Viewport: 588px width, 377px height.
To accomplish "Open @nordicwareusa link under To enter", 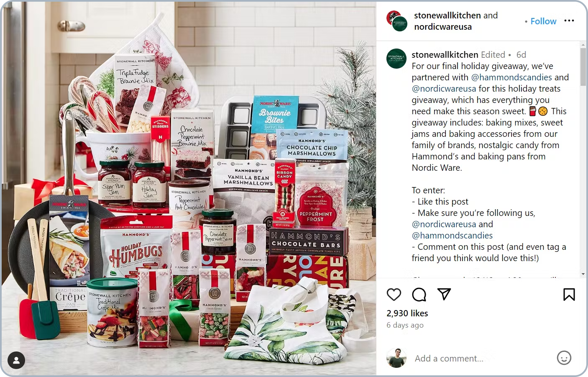I will [x=444, y=224].
